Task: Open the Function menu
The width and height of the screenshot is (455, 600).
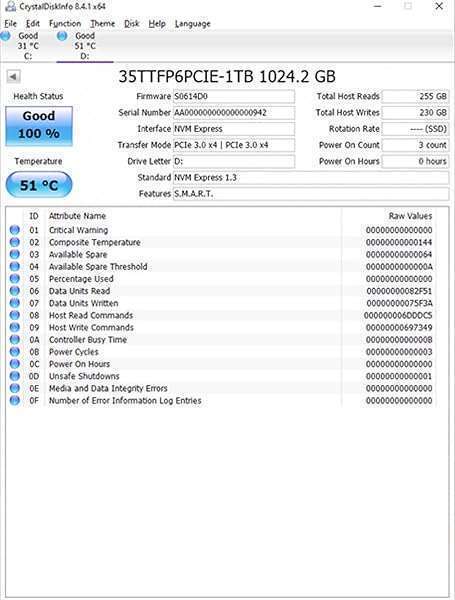Action: coord(65,24)
